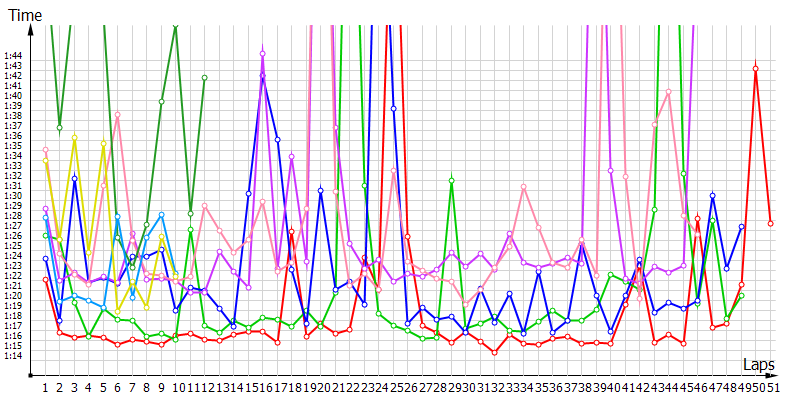Viewport: 800px width, 400px height.
Task: Click the red line's lowest point at lap 32
Action: pyautogui.click(x=495, y=352)
